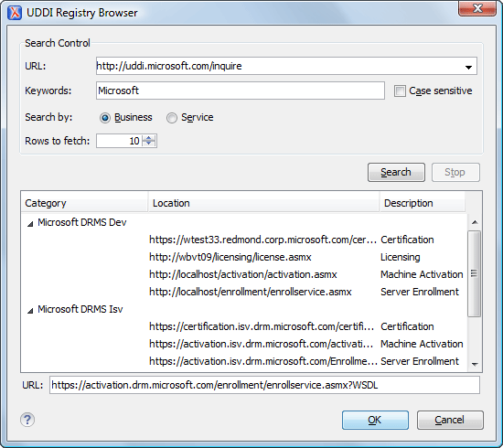Select the Service radio button
This screenshot has height=448, width=503.
pos(172,118)
